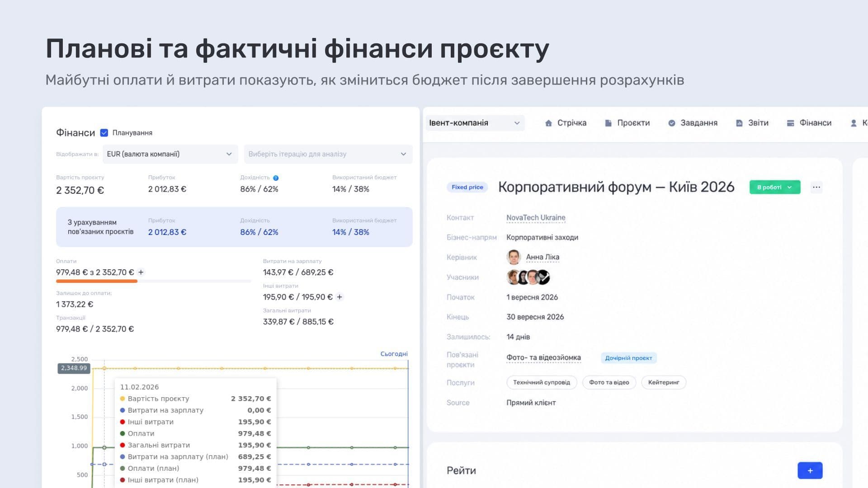Click the Технічний супровід service tag
This screenshot has width=868, height=488.
tap(542, 382)
